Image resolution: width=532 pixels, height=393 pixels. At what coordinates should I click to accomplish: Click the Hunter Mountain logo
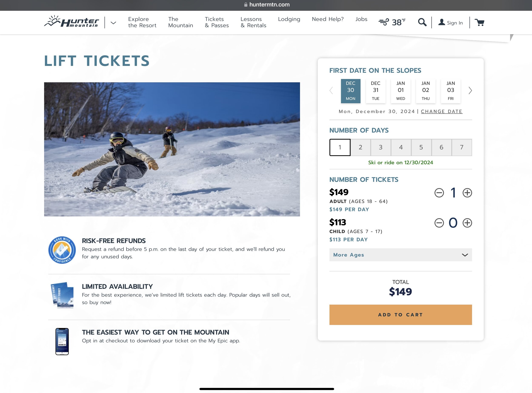(x=71, y=22)
